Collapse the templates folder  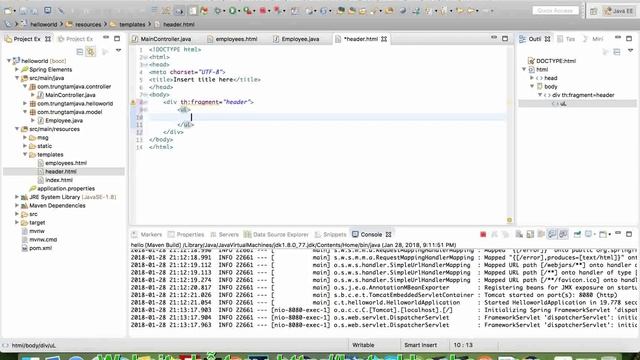pos(25,154)
